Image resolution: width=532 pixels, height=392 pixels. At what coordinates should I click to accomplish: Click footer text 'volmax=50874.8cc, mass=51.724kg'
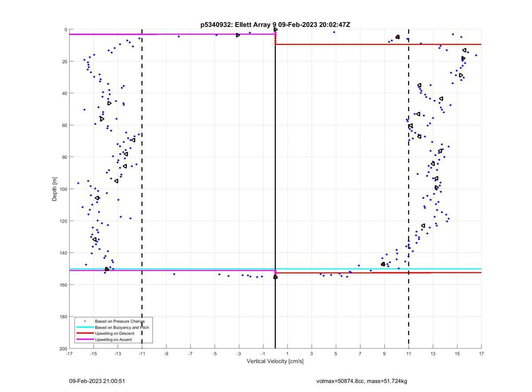coord(362,381)
